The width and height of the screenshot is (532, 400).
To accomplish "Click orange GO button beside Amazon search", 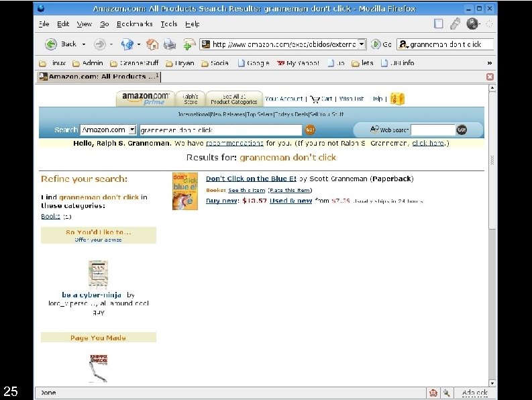I will pos(310,130).
